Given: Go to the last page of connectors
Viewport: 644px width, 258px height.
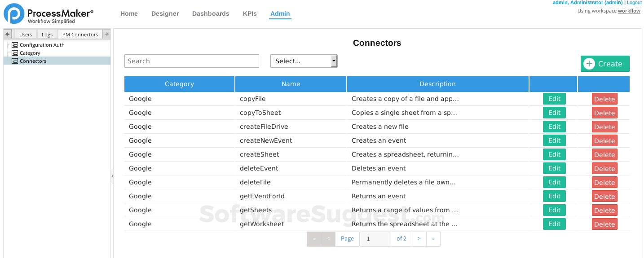Looking at the screenshot, I should (433, 239).
